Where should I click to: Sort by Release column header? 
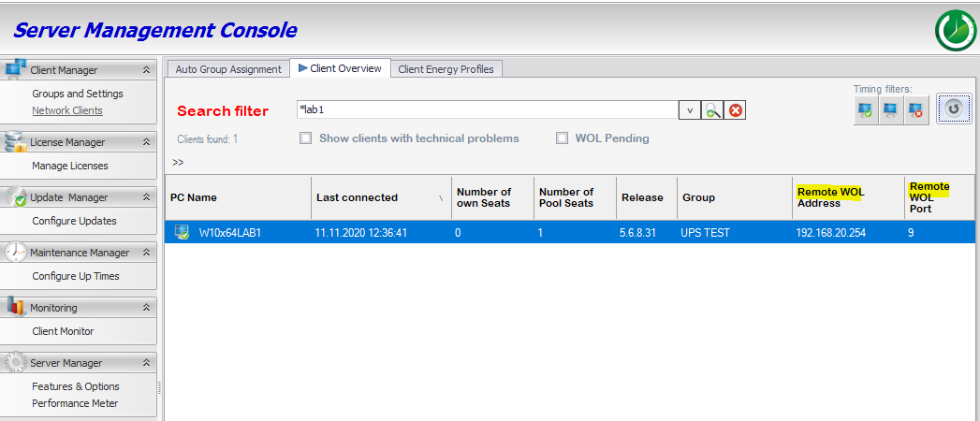coord(647,197)
